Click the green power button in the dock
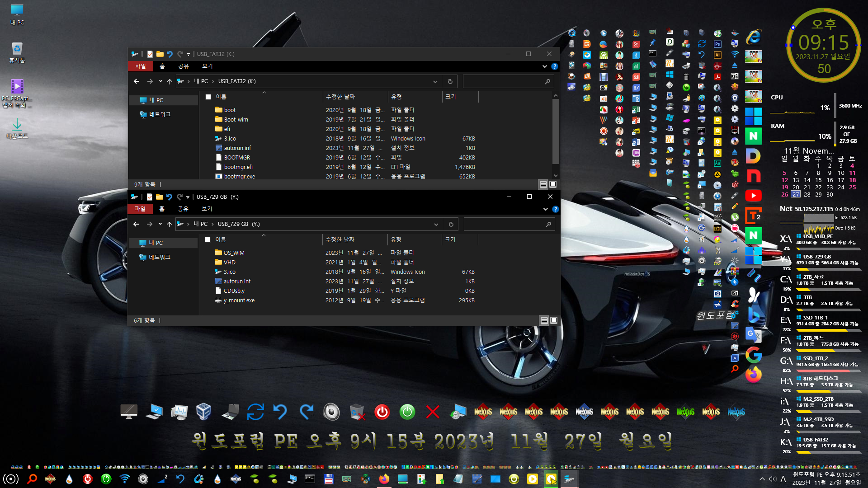 [407, 412]
